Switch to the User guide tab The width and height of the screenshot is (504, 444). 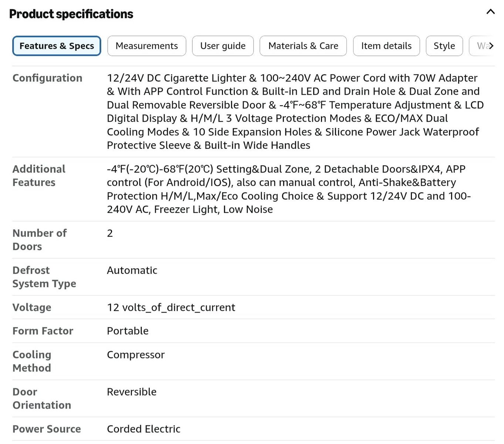click(x=223, y=46)
